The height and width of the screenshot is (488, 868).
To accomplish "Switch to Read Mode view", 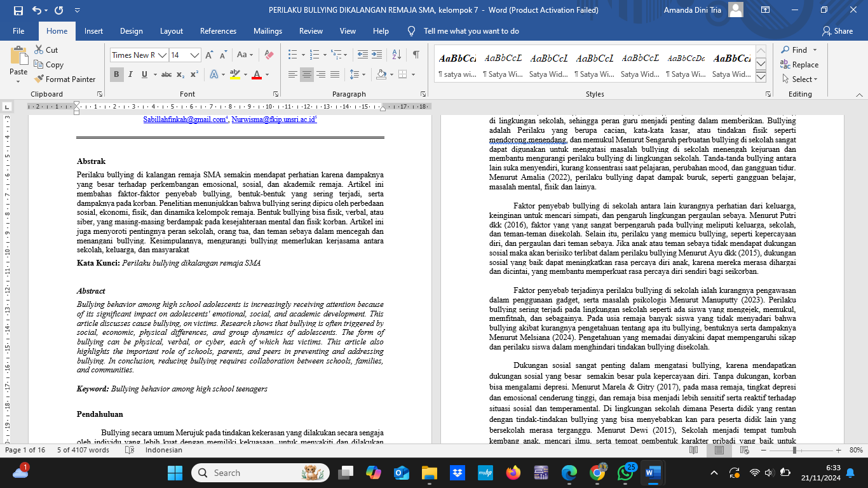I will pyautogui.click(x=693, y=450).
